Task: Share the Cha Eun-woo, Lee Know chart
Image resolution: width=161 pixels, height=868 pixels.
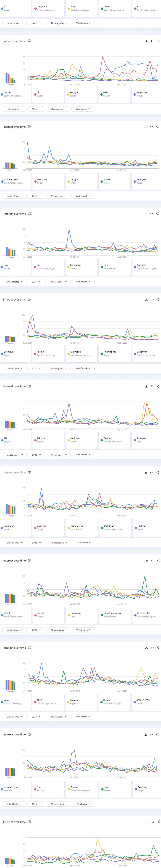Action: 157,214
